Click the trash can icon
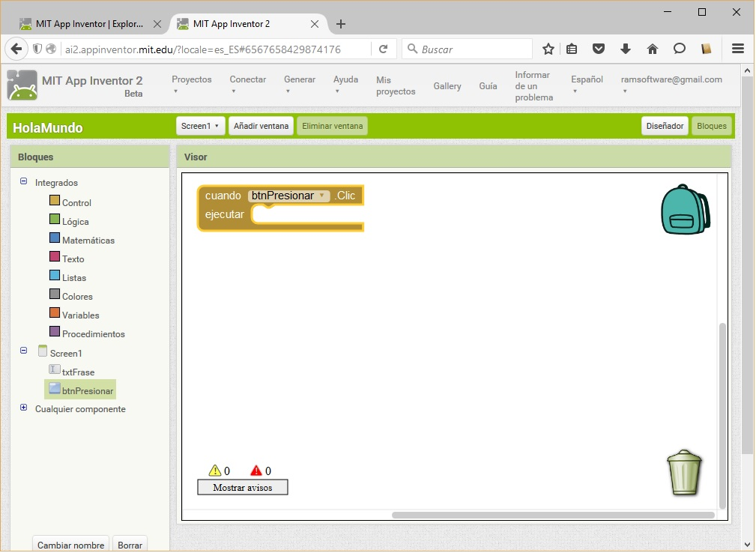 pos(684,473)
